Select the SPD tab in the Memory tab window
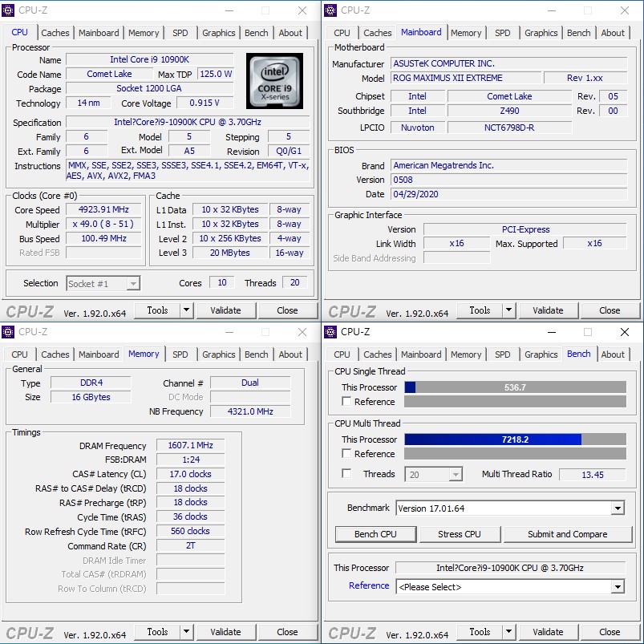Image resolution: width=644 pixels, height=644 pixels. click(x=180, y=354)
